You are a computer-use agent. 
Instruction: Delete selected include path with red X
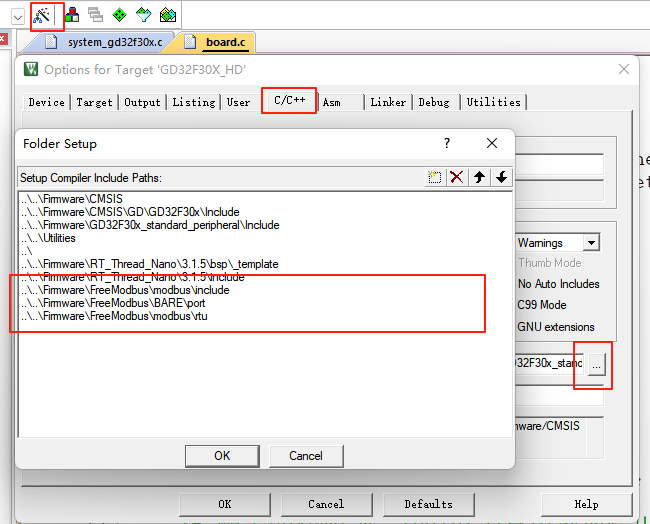(x=457, y=177)
